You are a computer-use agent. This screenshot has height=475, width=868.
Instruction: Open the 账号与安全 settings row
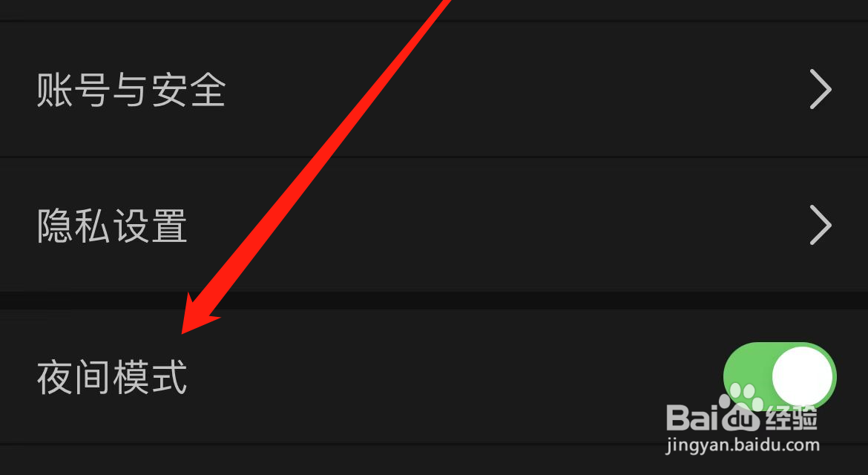coord(434,89)
